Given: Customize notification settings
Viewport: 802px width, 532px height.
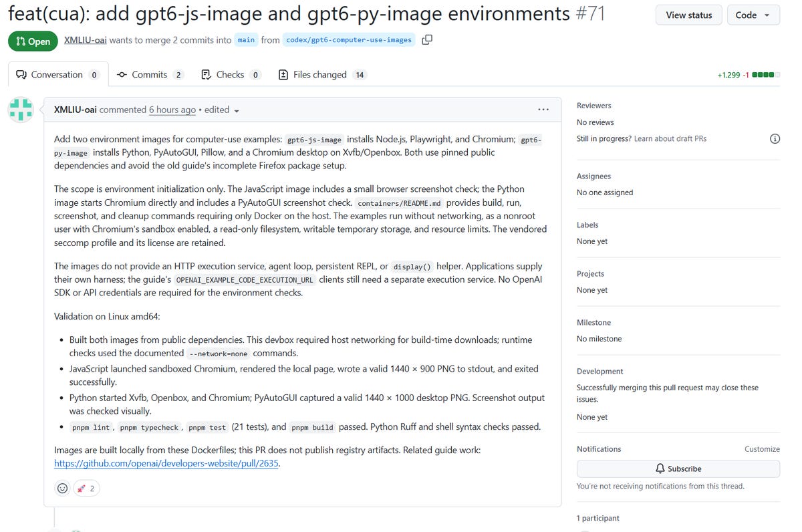Looking at the screenshot, I should coord(762,449).
